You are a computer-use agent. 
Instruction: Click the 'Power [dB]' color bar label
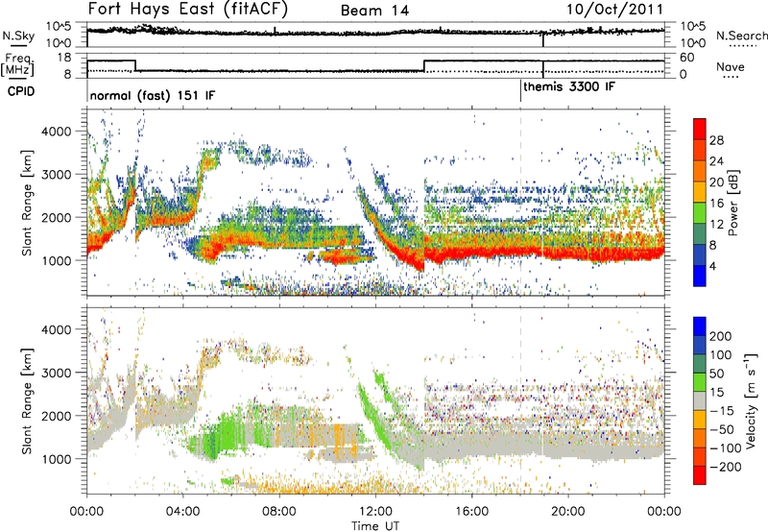733,203
